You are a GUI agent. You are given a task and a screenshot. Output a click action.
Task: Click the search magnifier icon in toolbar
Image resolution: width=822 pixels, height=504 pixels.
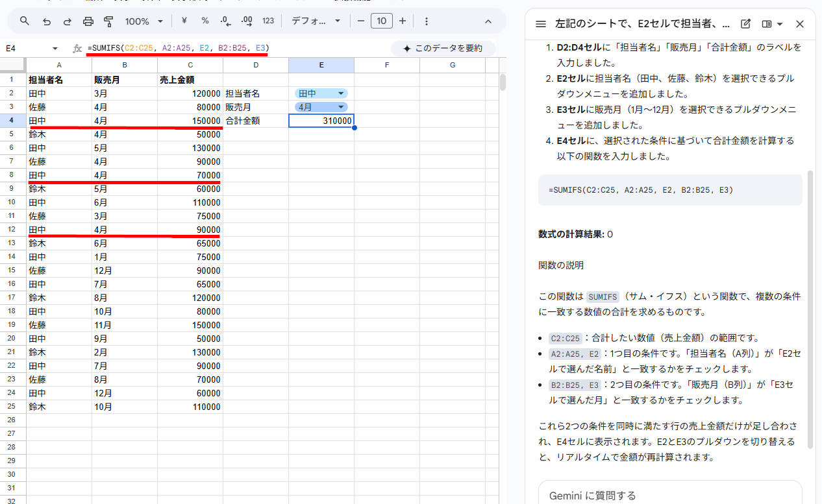click(25, 21)
